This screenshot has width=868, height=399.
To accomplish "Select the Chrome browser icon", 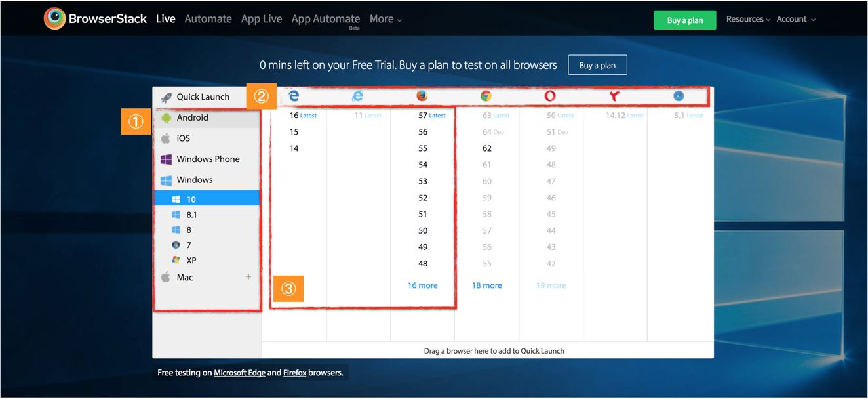I will [x=486, y=96].
